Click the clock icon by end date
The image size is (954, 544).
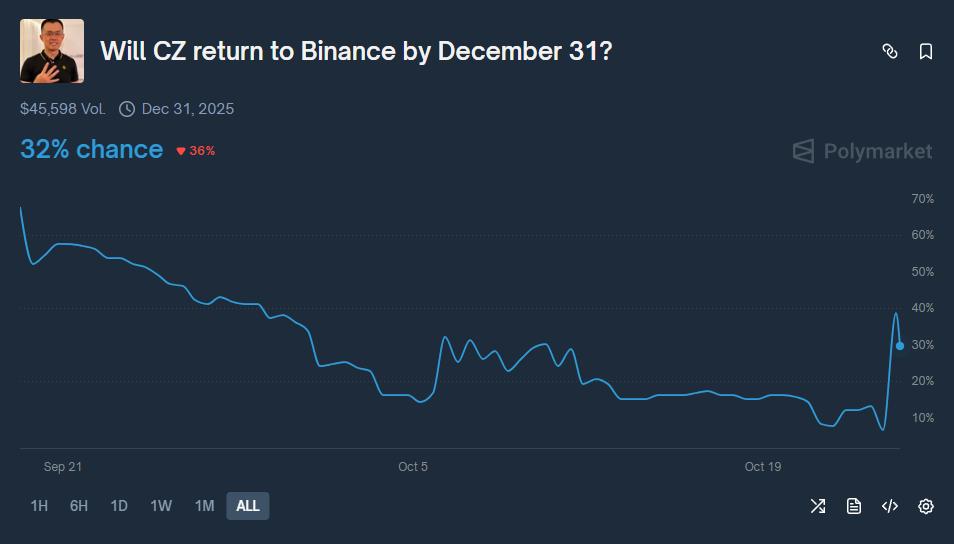[127, 108]
